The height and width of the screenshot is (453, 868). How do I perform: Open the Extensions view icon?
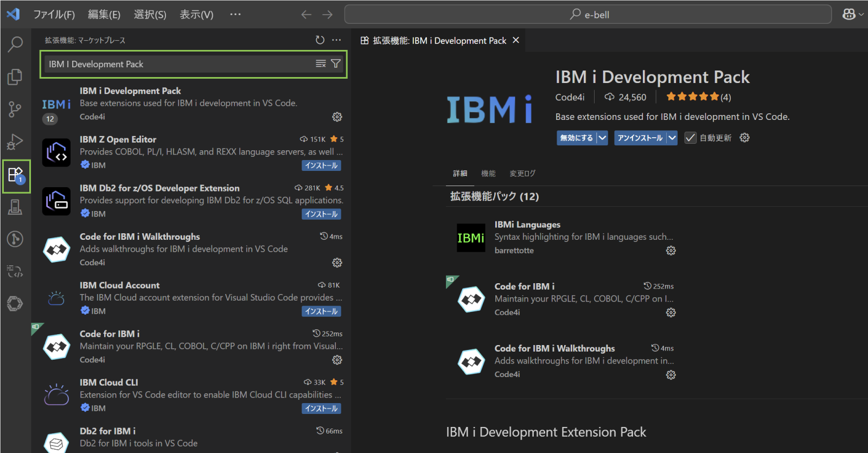(16, 176)
